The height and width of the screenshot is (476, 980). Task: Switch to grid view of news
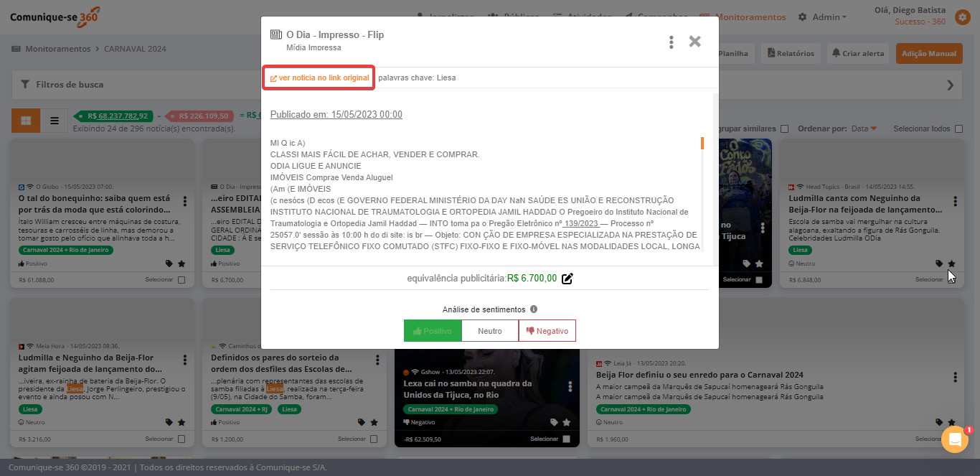pyautogui.click(x=26, y=121)
